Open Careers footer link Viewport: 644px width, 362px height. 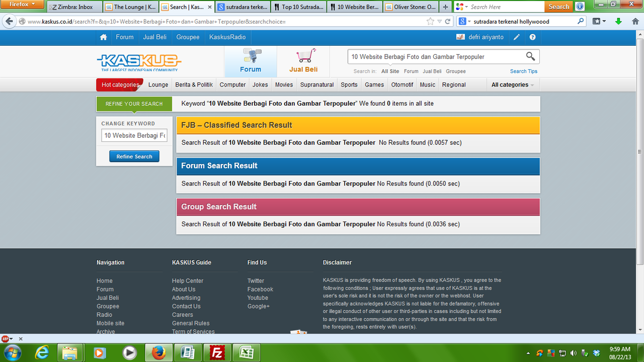[182, 315]
